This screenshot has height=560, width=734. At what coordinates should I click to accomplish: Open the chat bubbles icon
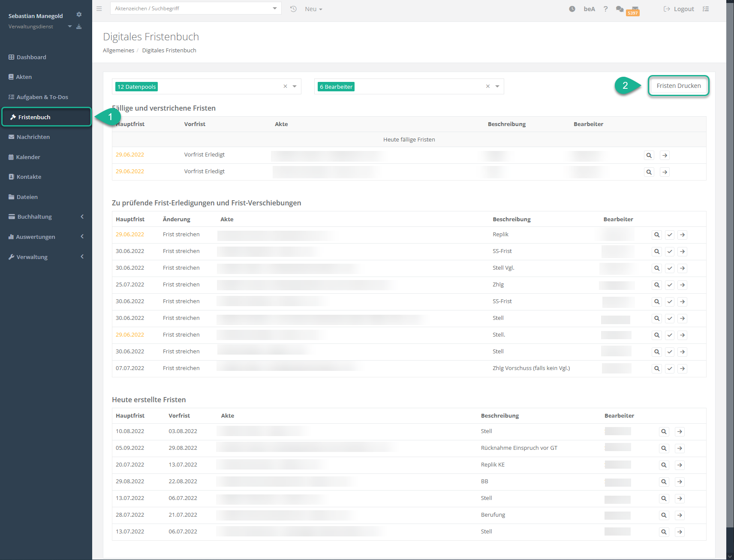[x=620, y=9]
